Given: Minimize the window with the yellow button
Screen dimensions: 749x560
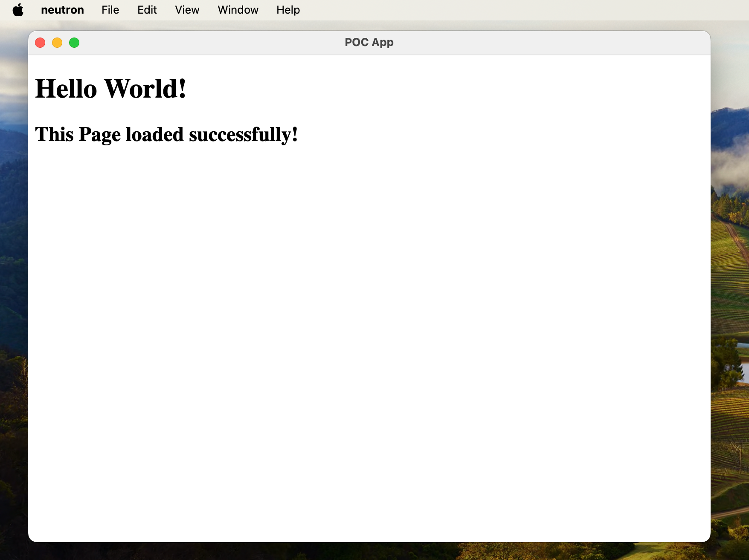Looking at the screenshot, I should click(57, 43).
